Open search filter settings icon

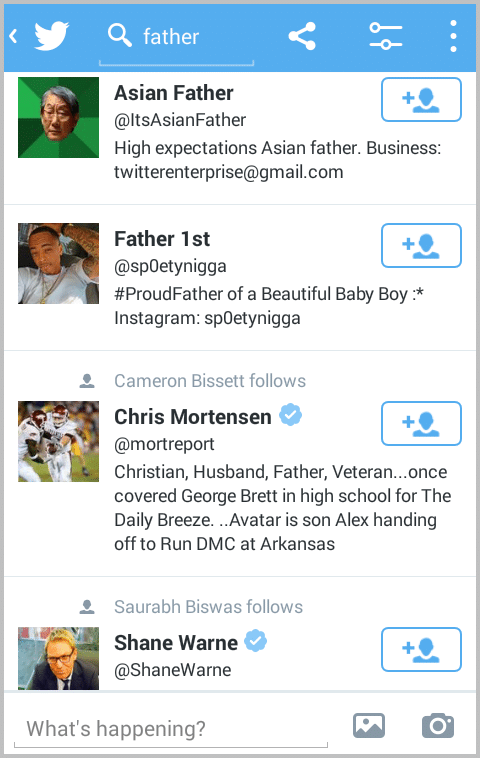(385, 36)
